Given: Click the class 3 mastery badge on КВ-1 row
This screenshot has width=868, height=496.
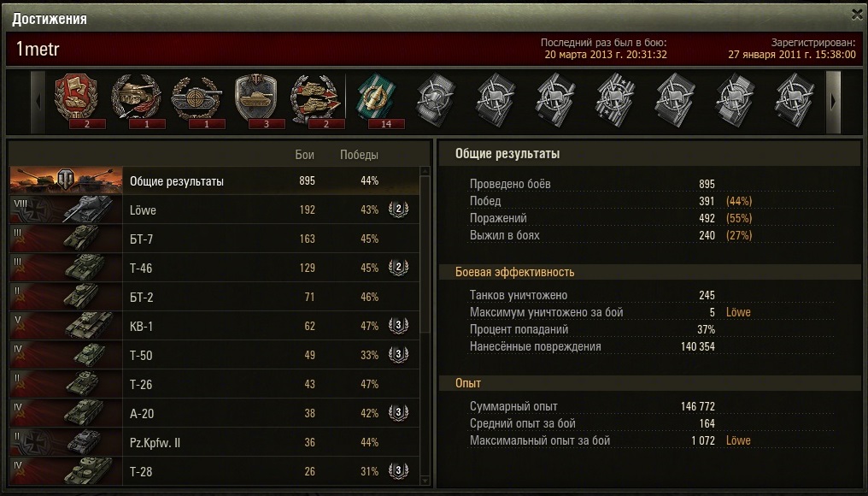Looking at the screenshot, I should coord(399,326).
